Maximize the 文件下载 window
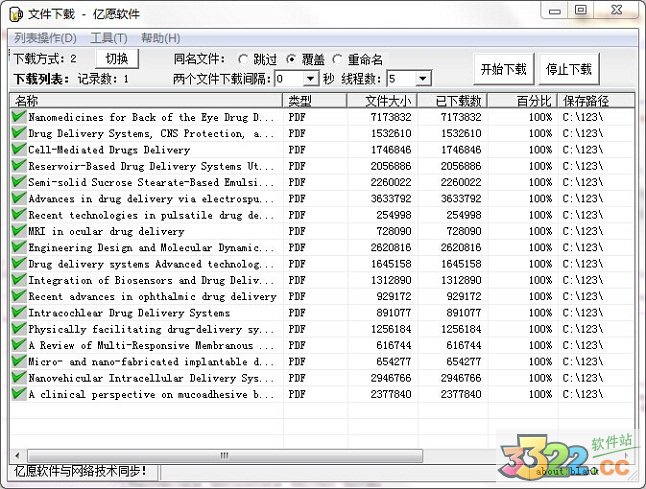 click(x=580, y=10)
